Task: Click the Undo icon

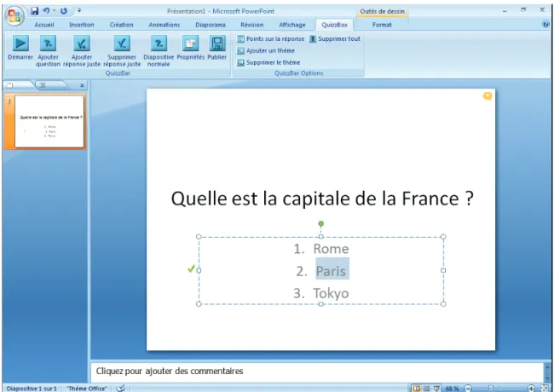Action: pos(46,11)
